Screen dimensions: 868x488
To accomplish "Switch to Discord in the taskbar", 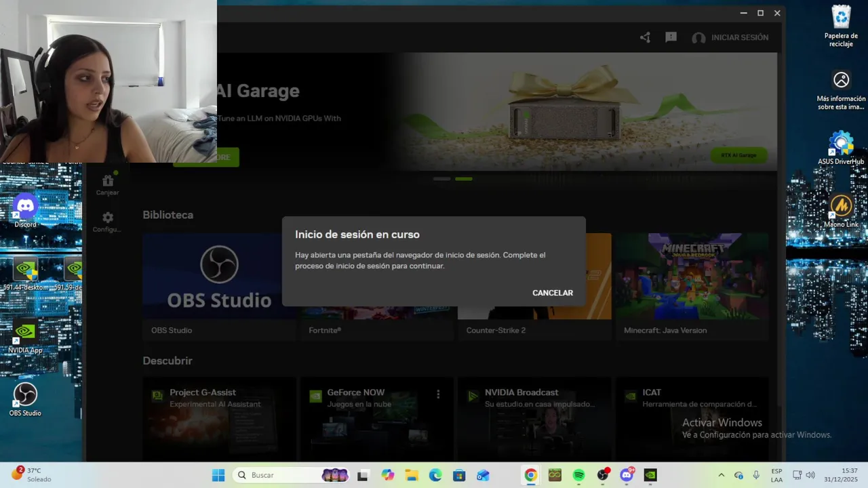I will [x=627, y=475].
